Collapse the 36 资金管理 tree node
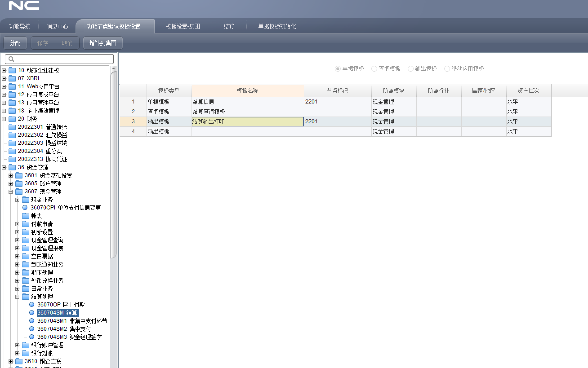 point(3,167)
